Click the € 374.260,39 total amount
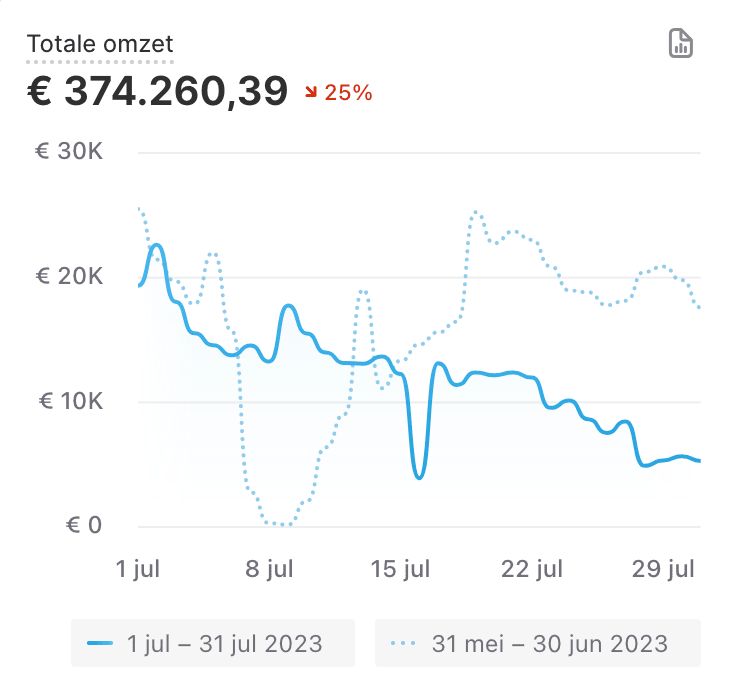 pyautogui.click(x=157, y=92)
